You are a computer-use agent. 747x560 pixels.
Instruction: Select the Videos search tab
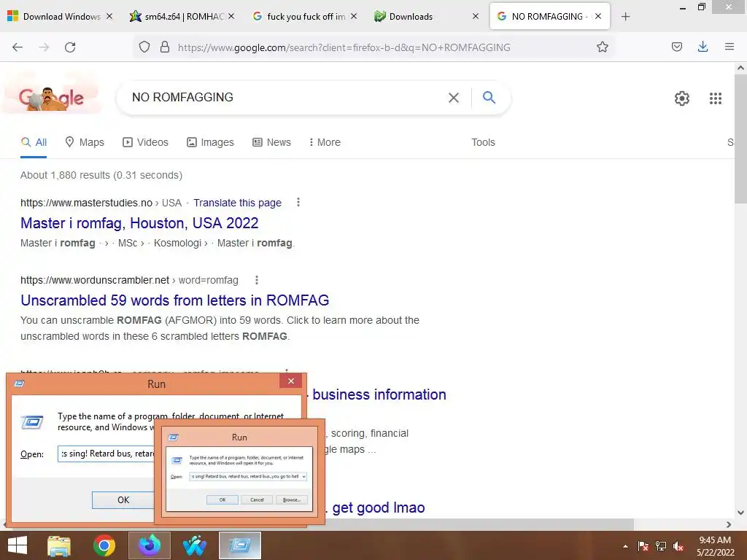pos(145,142)
